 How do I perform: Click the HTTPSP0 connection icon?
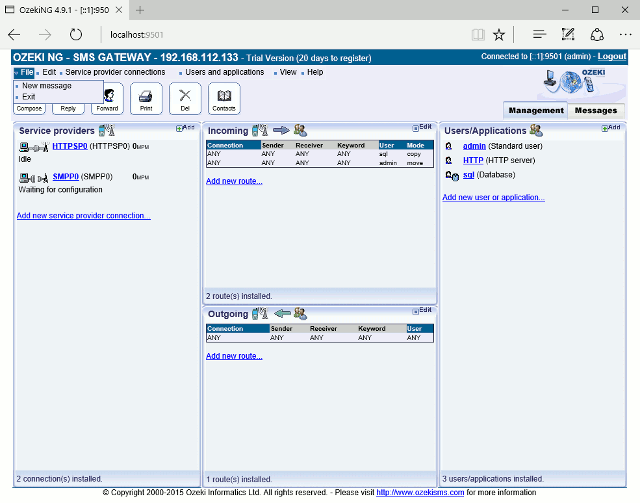pos(34,147)
